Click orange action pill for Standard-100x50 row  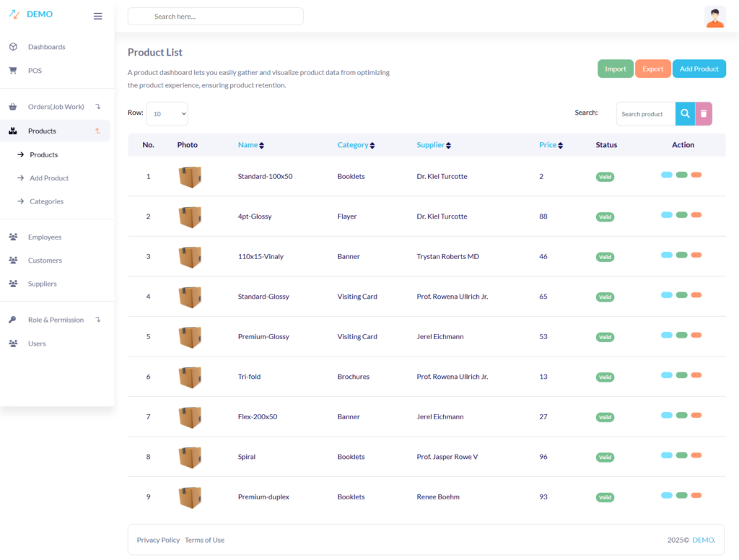click(696, 175)
